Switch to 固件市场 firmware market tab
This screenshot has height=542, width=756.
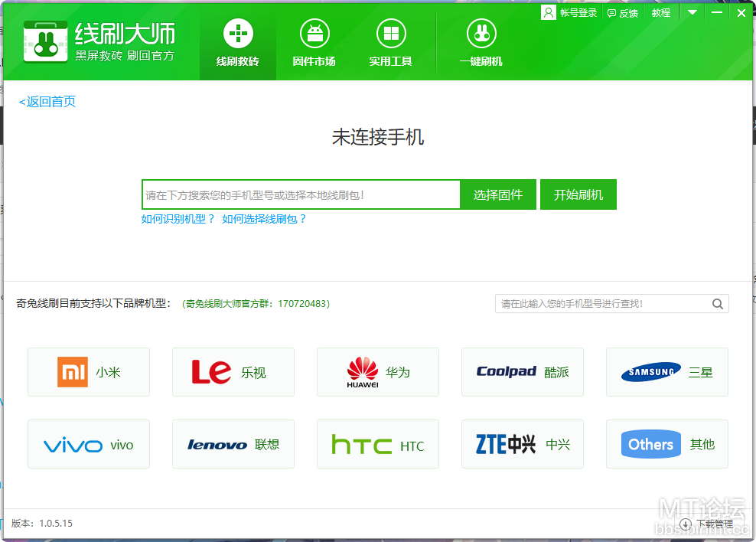[x=314, y=43]
